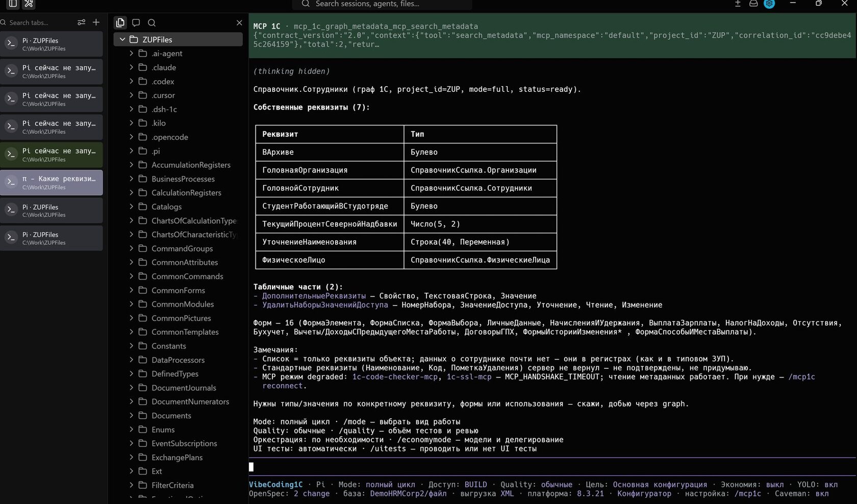Click terminal icon of first Pi · ZUPFiles tab

coord(11,44)
